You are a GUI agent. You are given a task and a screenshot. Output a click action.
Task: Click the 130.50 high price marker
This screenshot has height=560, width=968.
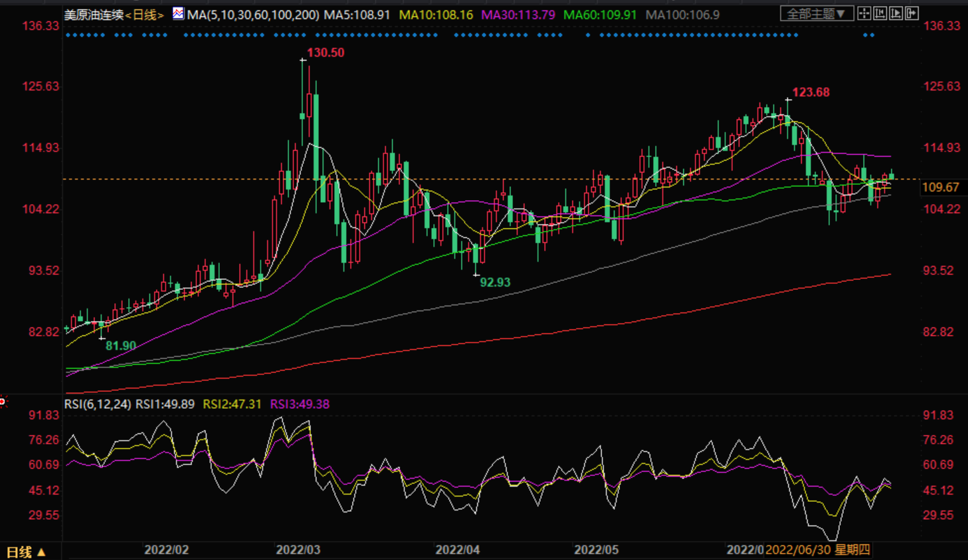[x=326, y=53]
